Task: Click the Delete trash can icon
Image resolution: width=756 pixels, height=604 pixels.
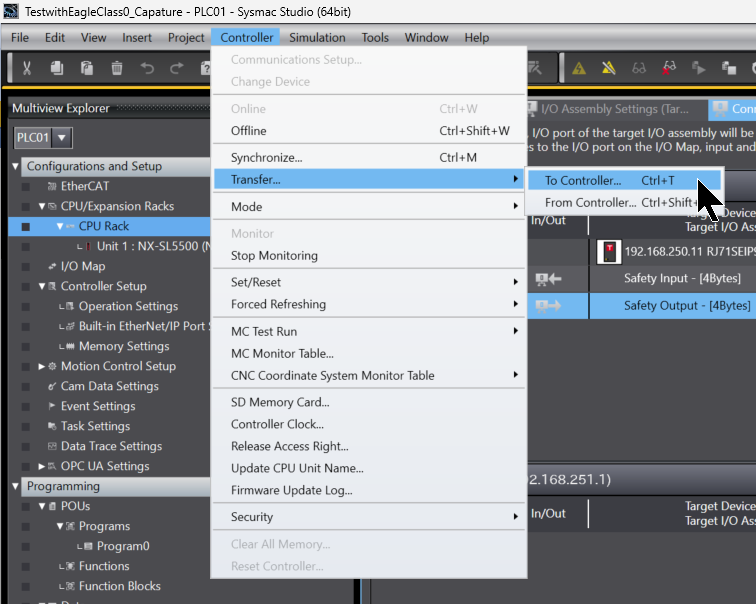Action: tap(117, 68)
